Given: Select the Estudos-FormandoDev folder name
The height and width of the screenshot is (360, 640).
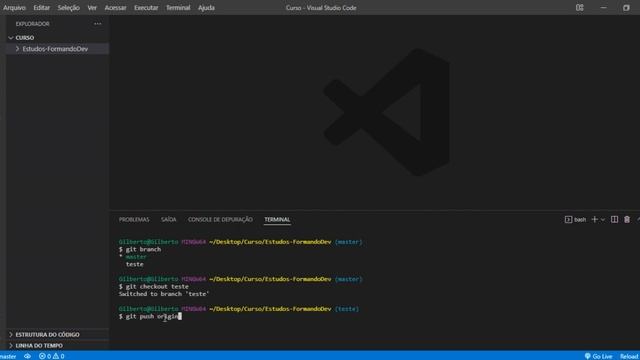Looking at the screenshot, I should pyautogui.click(x=56, y=49).
